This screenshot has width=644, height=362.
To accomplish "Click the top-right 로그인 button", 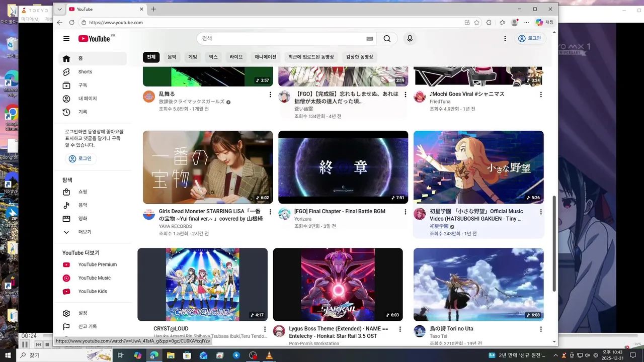I will [531, 39].
